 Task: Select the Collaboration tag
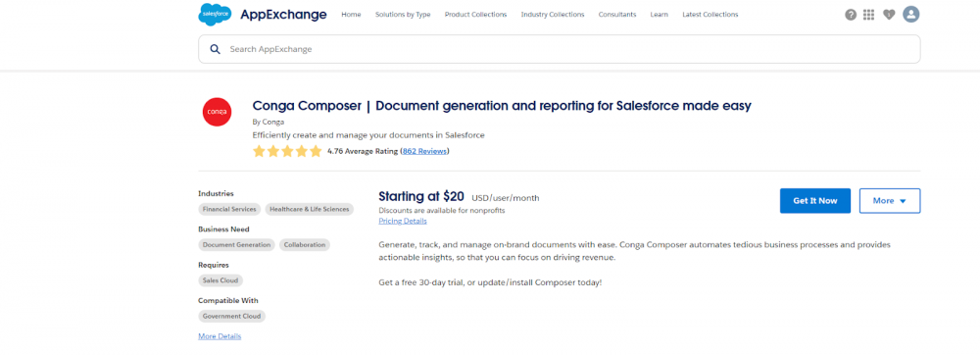click(x=305, y=245)
